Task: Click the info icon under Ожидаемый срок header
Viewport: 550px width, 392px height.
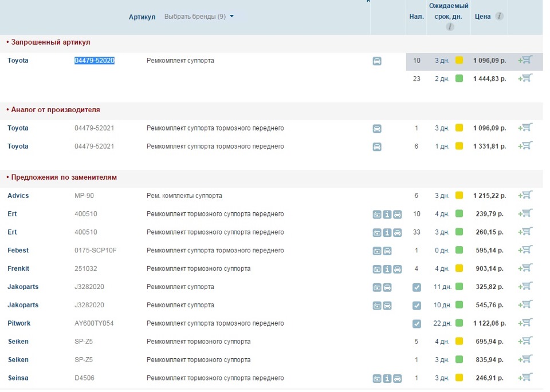Action: point(450,26)
